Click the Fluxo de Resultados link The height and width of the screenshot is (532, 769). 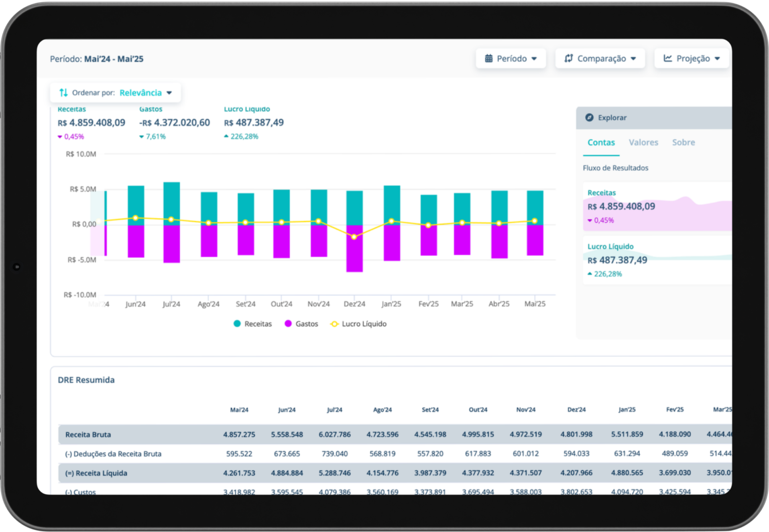[x=615, y=168]
